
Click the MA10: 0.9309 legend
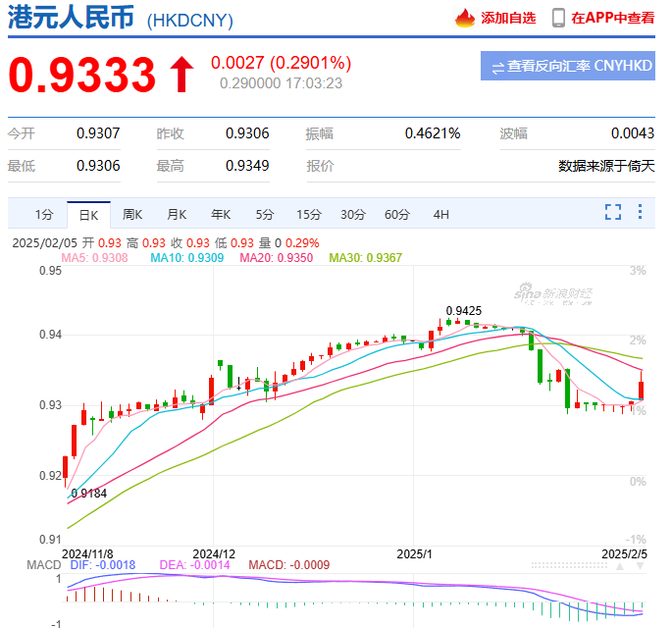point(186,258)
